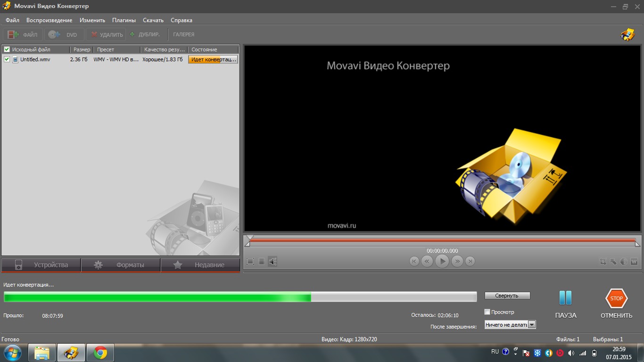
Task: Click the crop tool icon under preview
Action: tap(603, 262)
